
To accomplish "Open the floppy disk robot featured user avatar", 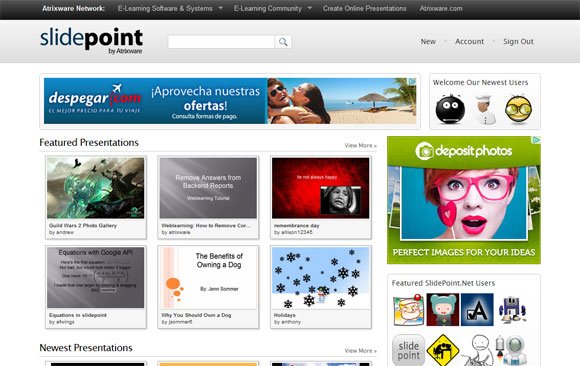I will tap(512, 310).
